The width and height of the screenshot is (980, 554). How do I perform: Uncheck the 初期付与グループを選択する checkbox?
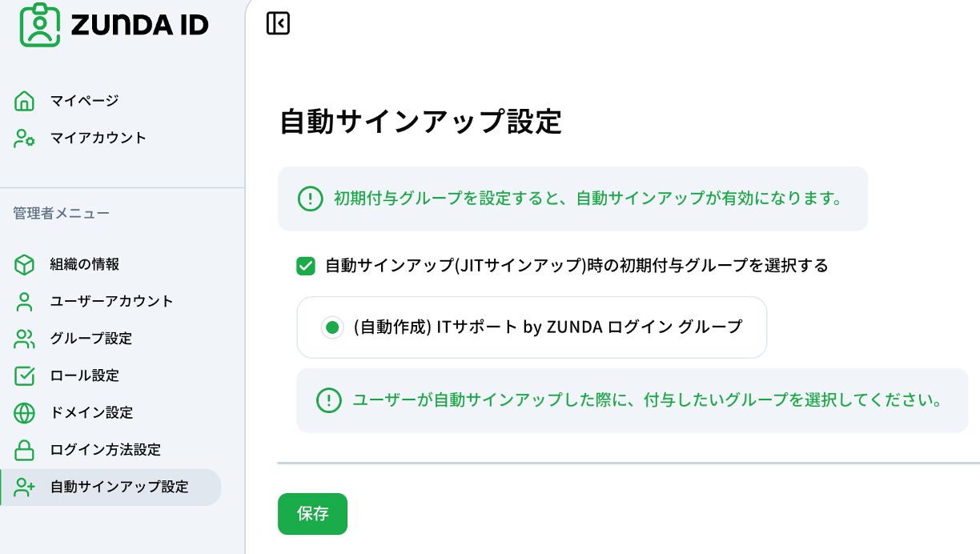tap(306, 266)
